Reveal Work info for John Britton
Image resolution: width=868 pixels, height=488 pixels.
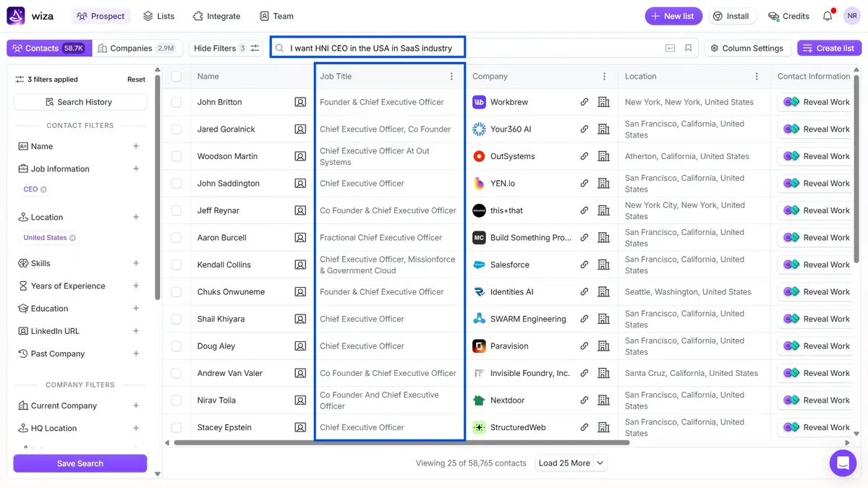tap(816, 103)
